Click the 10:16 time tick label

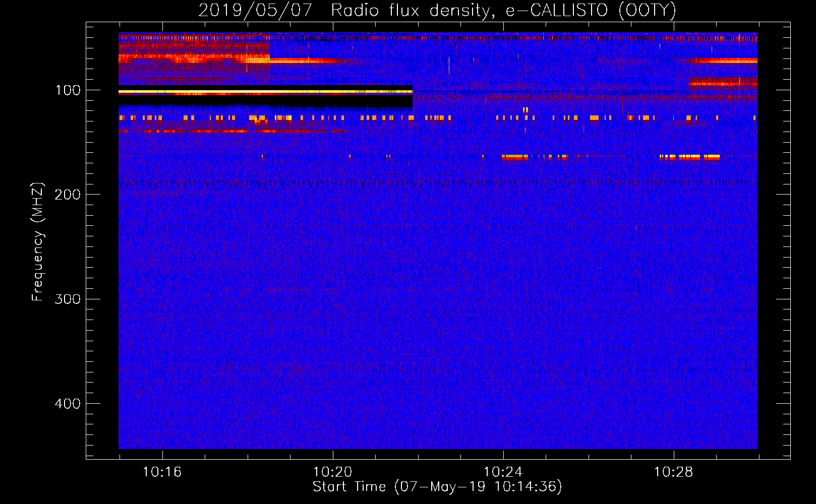tap(162, 472)
